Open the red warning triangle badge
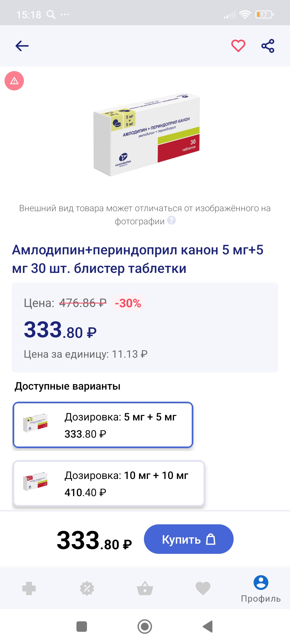Screen dimensions: 290x644 [x=14, y=81]
